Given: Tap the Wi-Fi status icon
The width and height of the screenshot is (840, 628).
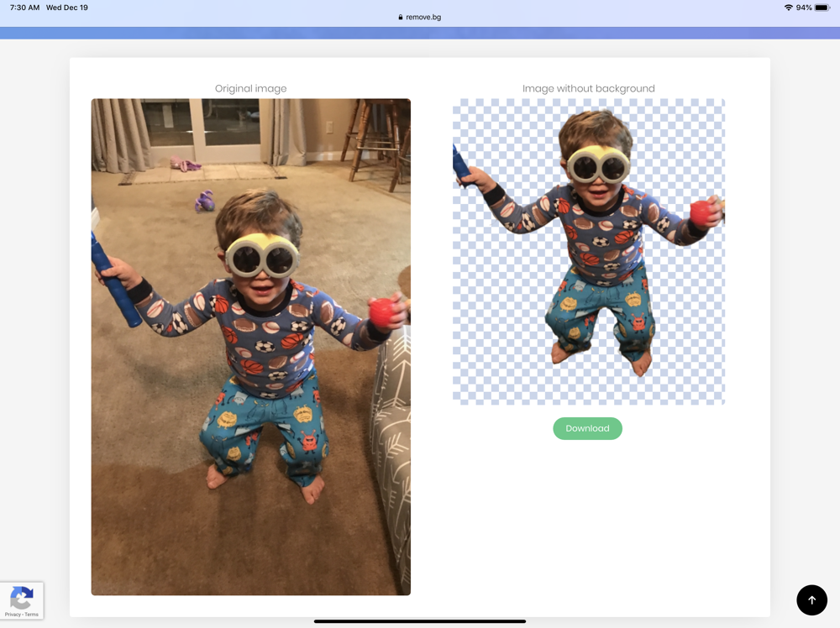Looking at the screenshot, I should click(788, 8).
